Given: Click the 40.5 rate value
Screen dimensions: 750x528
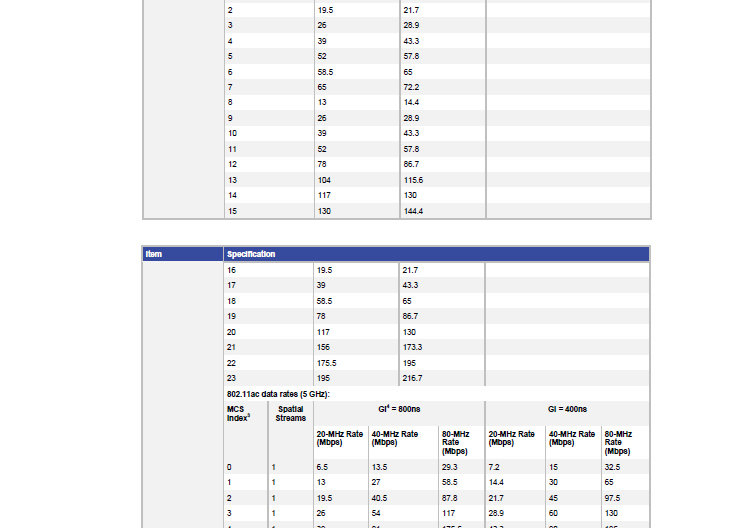Looking at the screenshot, I should [380, 498].
